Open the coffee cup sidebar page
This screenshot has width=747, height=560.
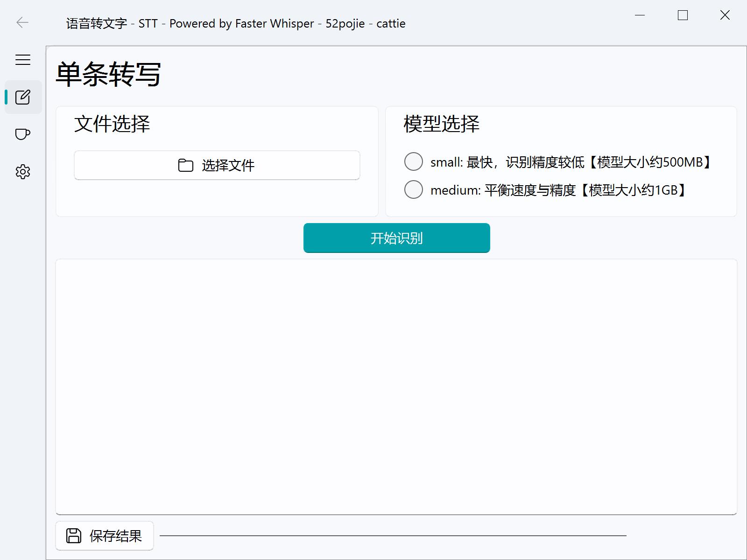click(23, 134)
